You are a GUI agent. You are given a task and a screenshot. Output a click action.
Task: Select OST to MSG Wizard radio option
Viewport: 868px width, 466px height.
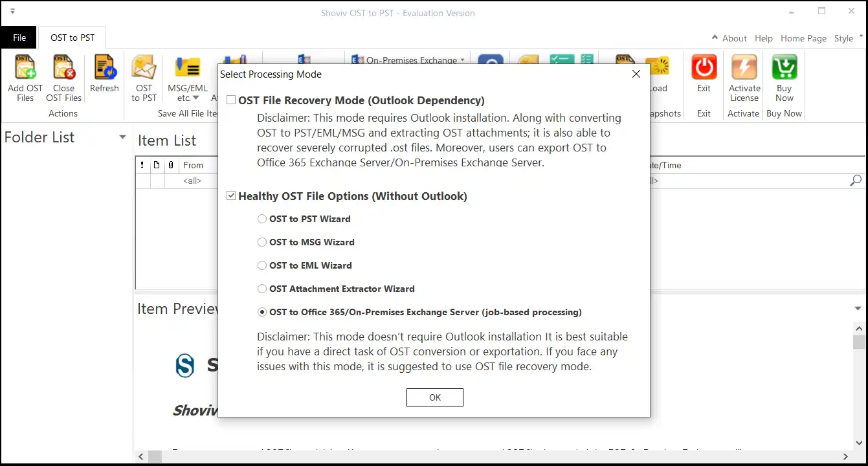(x=262, y=242)
